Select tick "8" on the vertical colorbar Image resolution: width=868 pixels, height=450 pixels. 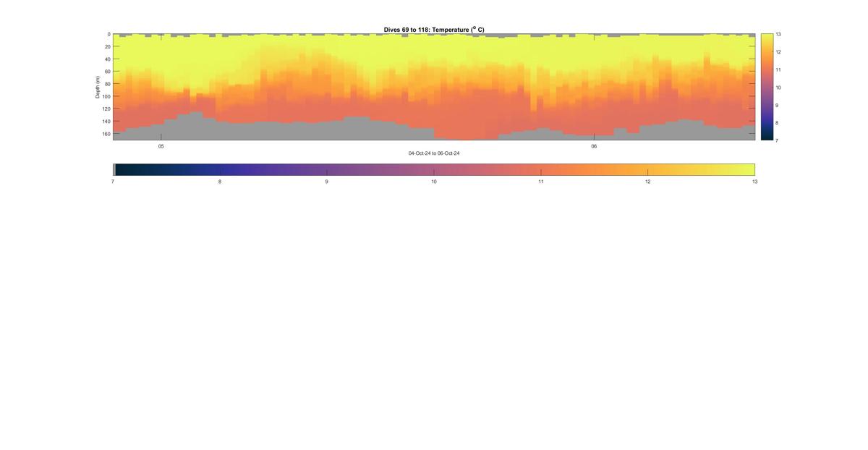click(778, 123)
